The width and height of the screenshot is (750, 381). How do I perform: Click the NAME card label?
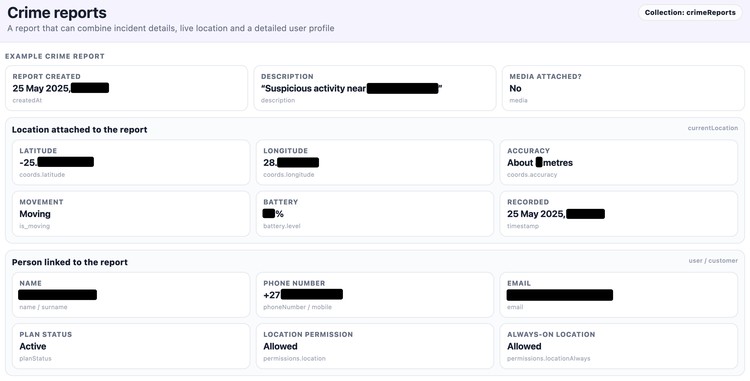click(31, 283)
